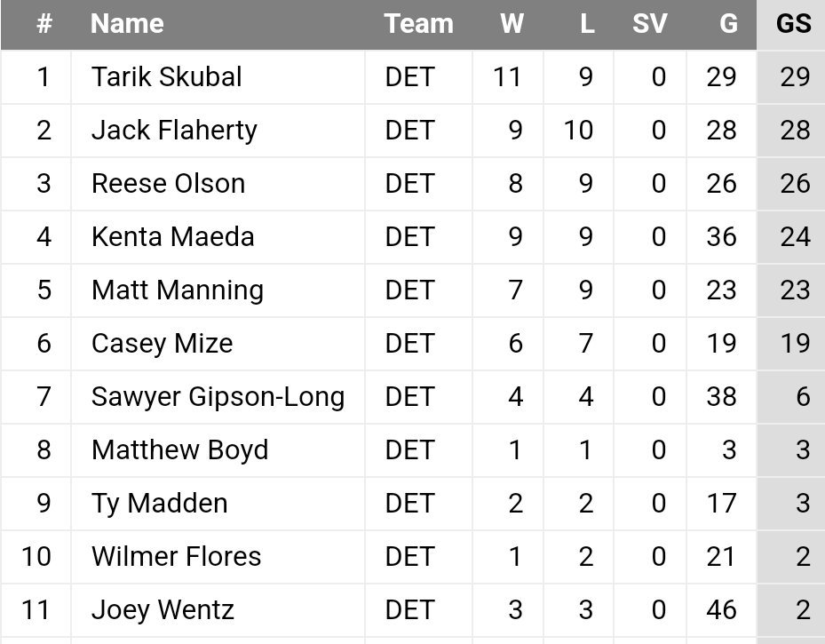This screenshot has width=825, height=644.
Task: Click the L losses column header
Action: [x=586, y=24]
